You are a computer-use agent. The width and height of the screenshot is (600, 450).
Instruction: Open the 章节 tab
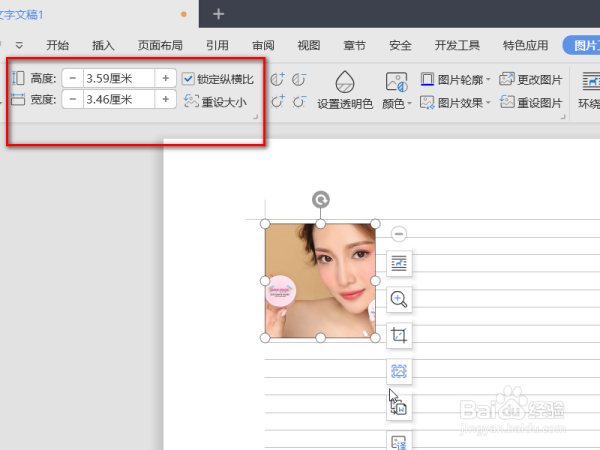coord(354,46)
